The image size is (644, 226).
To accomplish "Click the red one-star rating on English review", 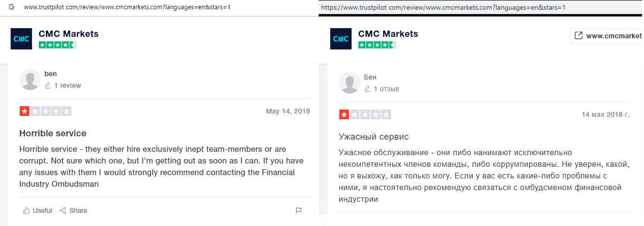I will point(25,111).
